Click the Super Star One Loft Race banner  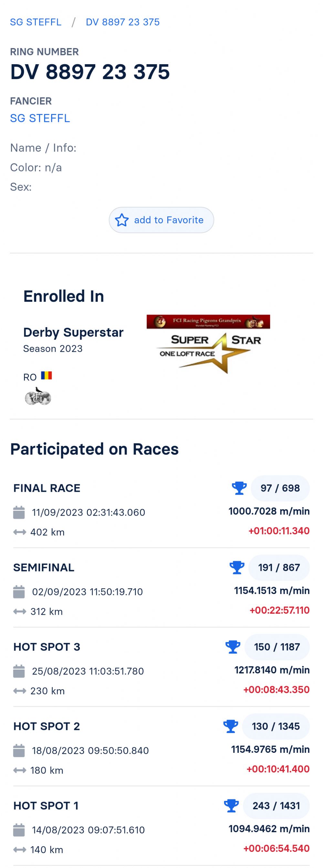(x=208, y=344)
